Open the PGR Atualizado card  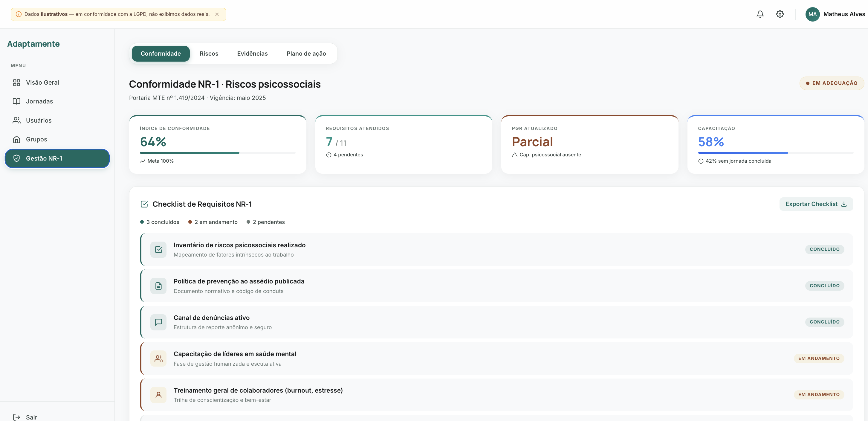pos(590,145)
